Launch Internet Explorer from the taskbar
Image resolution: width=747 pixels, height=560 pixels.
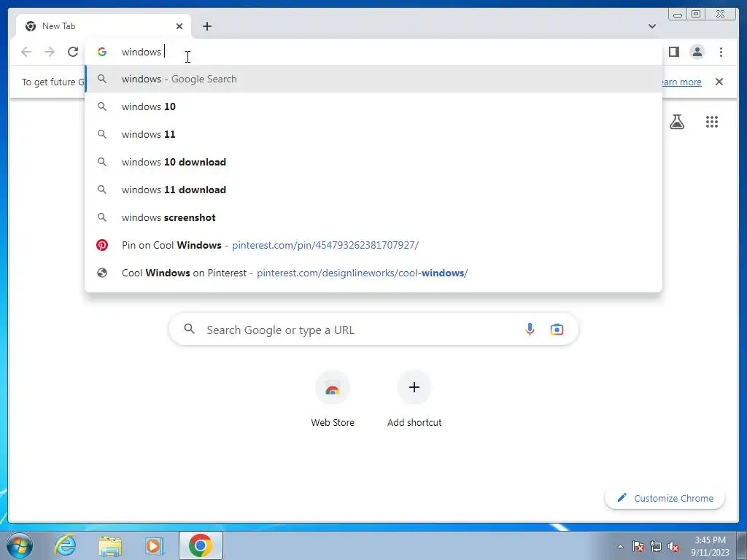[65, 545]
